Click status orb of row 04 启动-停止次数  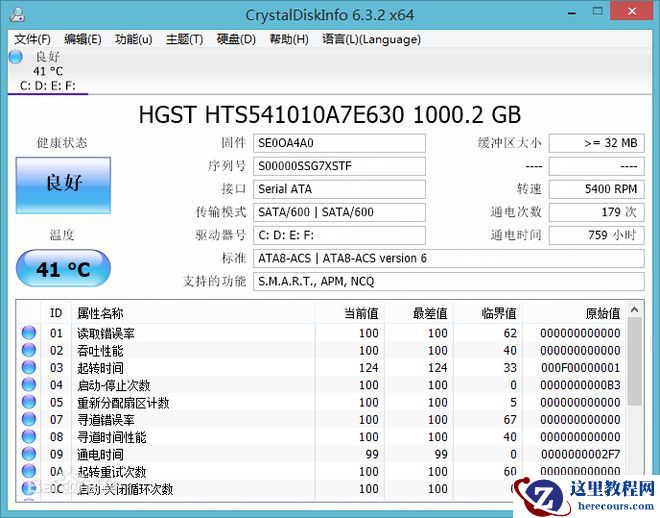coord(29,385)
